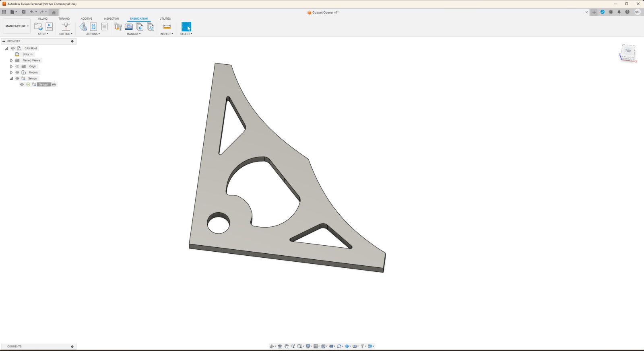
Task: Select the Setup1 item
Action: (x=44, y=84)
